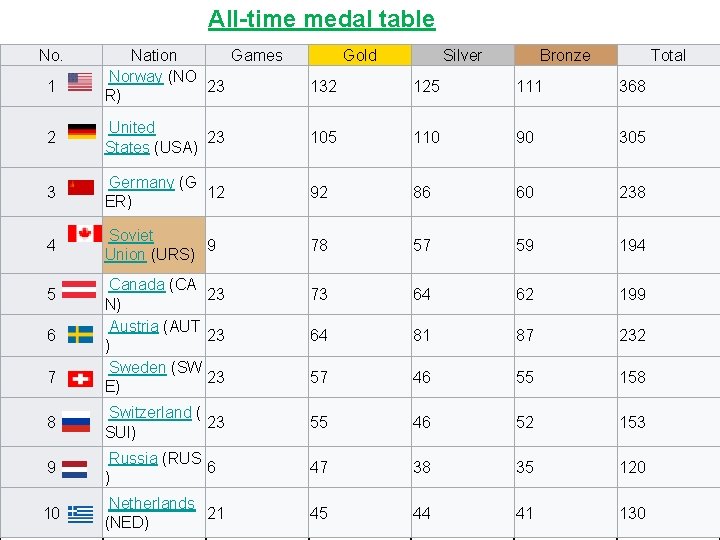
Task: Select the red Chinese flag icon
Action: pyautogui.click(x=80, y=187)
